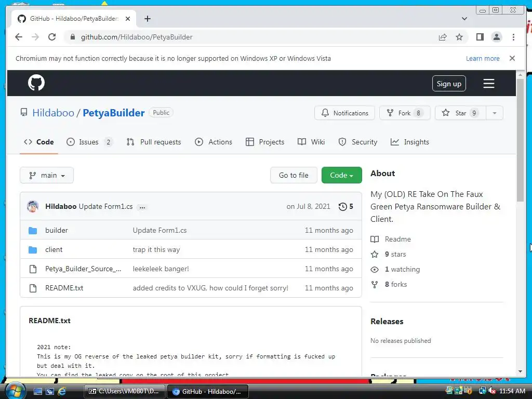Open the browser side panel icon
Image resolution: width=532 pixels, height=399 pixels.
(x=480, y=37)
